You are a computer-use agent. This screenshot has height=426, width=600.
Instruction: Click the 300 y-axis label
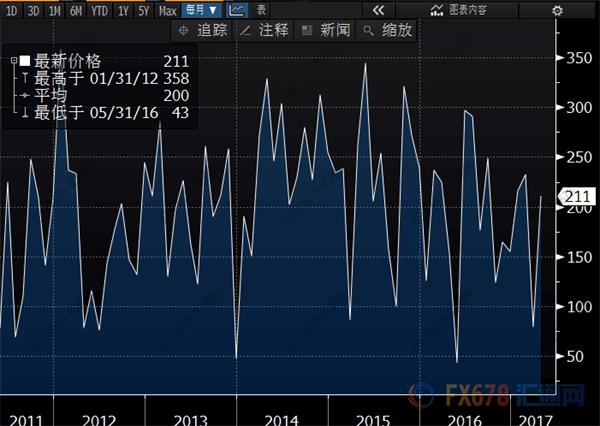579,108
